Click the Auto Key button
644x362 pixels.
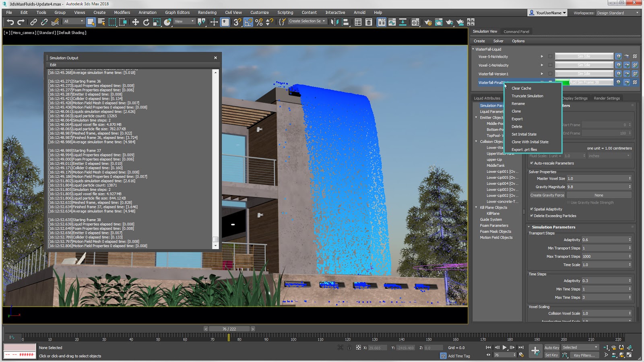pos(551,347)
